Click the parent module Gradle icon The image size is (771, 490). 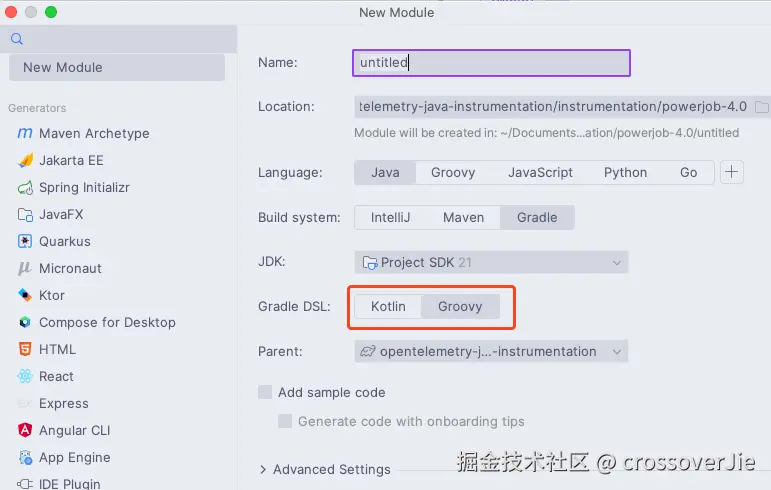point(368,351)
